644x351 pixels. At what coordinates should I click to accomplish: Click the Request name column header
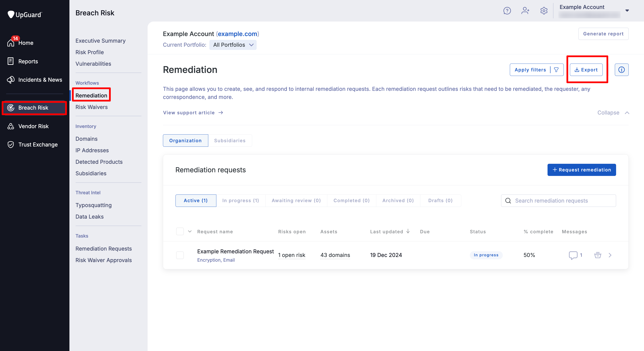pyautogui.click(x=215, y=232)
